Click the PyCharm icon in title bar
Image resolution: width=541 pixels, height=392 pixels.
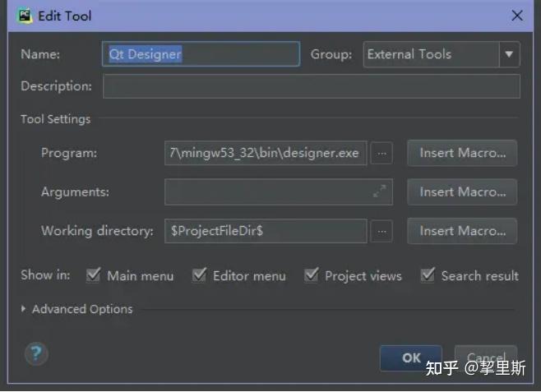point(25,16)
